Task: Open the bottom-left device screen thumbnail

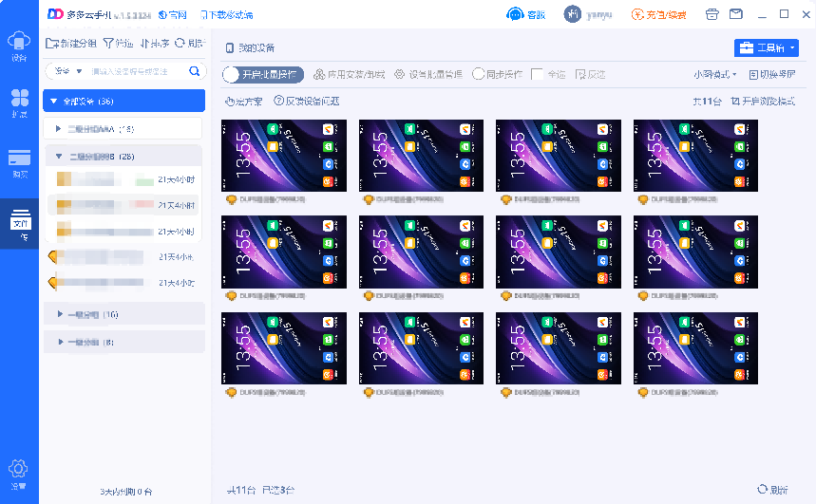Action: click(x=284, y=348)
